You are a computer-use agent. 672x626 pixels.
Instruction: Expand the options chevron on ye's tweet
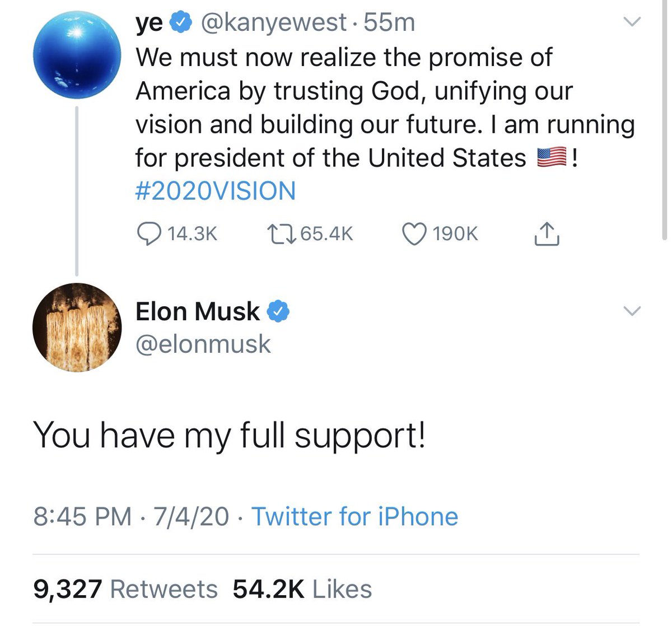(x=632, y=22)
